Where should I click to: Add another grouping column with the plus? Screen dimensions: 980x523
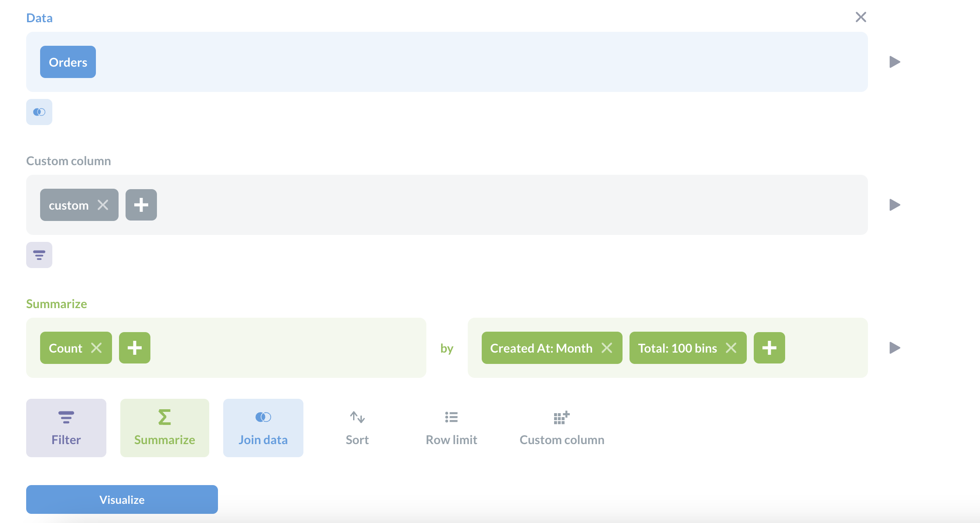point(769,347)
